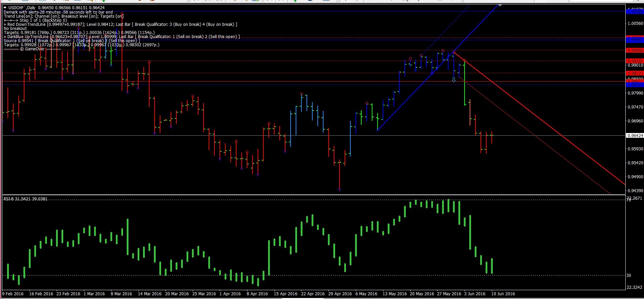
Task: Click the red 0.98723 price label
Action: pos(635,73)
